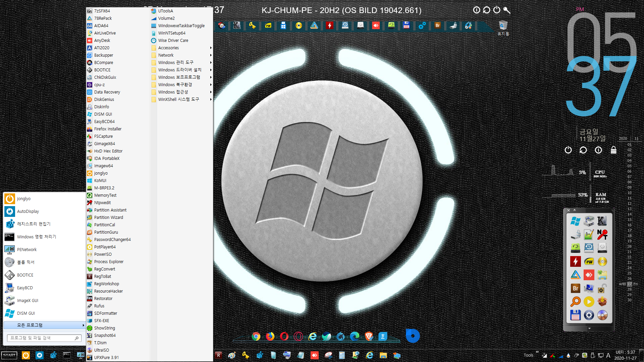
Task: Expand the Windows 복구환경 folder
Action: [181, 85]
